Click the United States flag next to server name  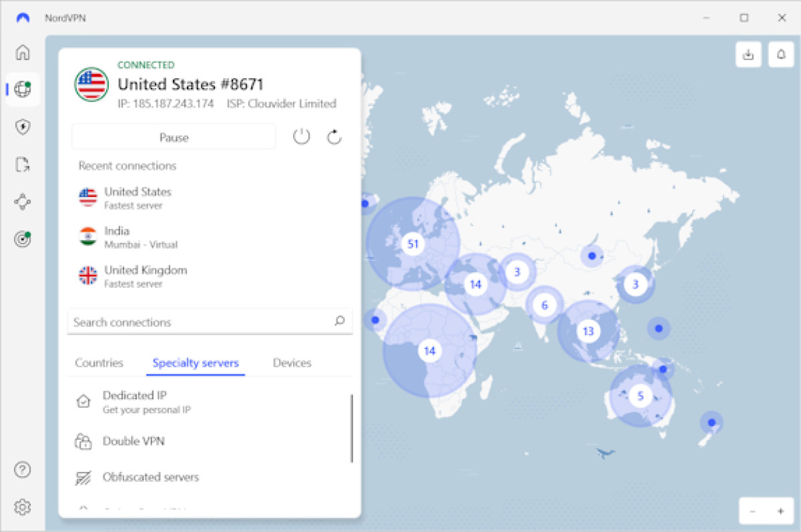point(91,84)
